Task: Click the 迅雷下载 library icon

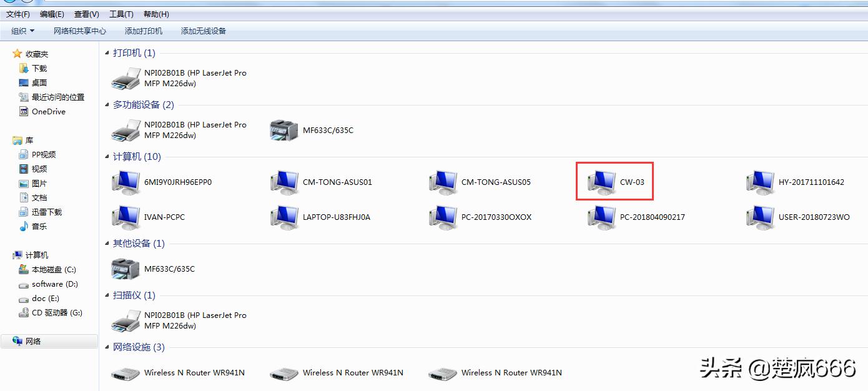Action: (x=24, y=212)
